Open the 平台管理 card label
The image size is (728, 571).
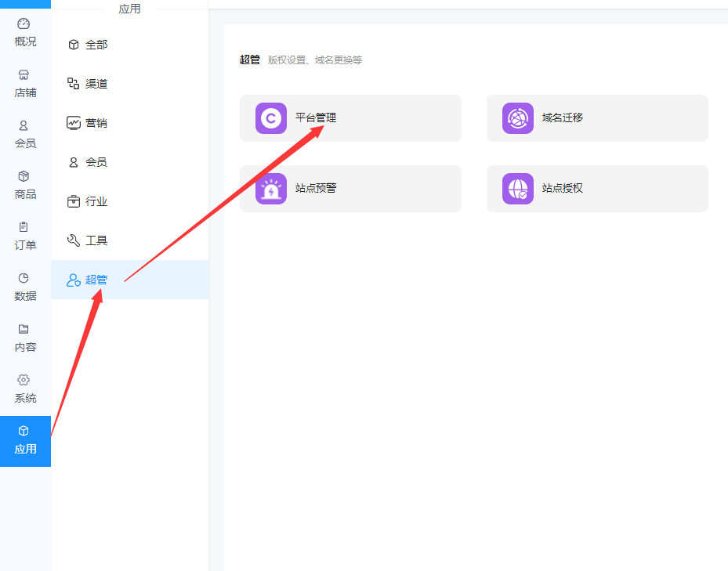pyautogui.click(x=316, y=118)
